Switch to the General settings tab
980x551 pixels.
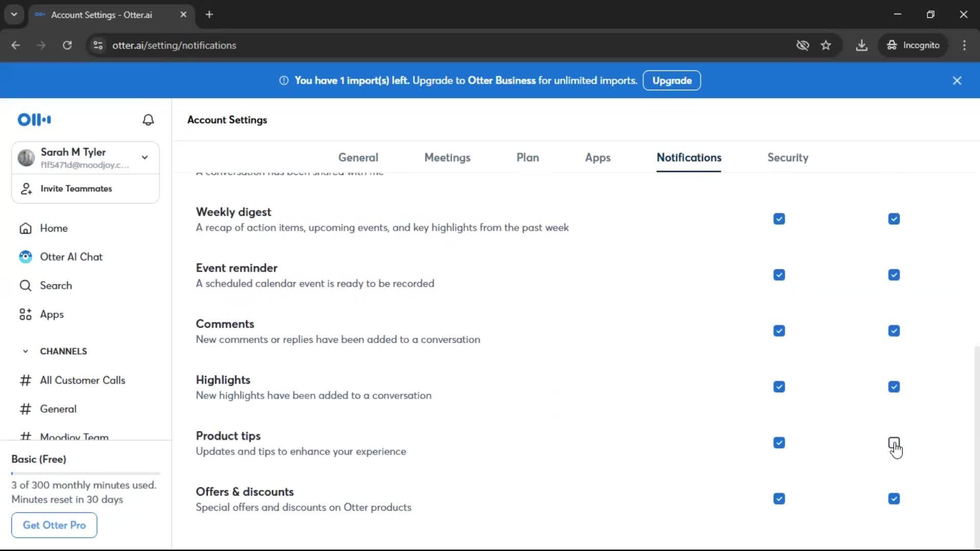[358, 158]
